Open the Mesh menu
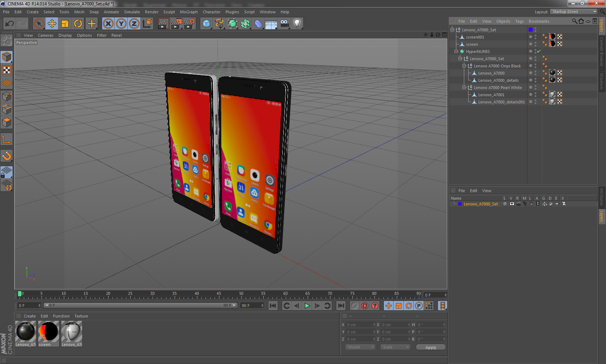Screen dimensions: 606x364 click(x=79, y=12)
